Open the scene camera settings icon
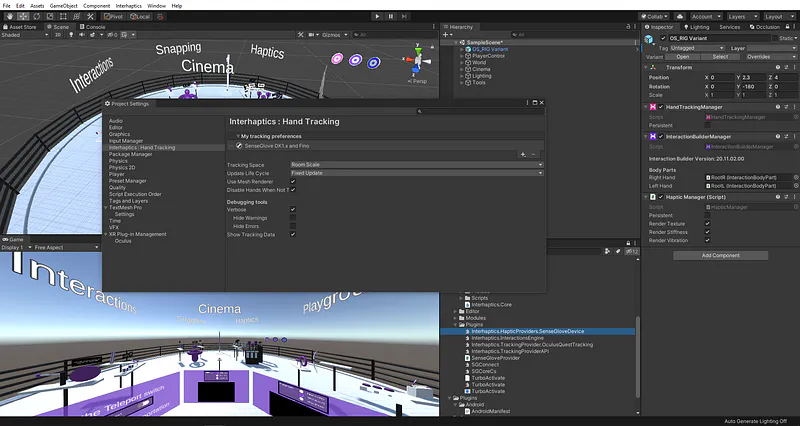Viewport: 800px width, 426px height. (312, 35)
